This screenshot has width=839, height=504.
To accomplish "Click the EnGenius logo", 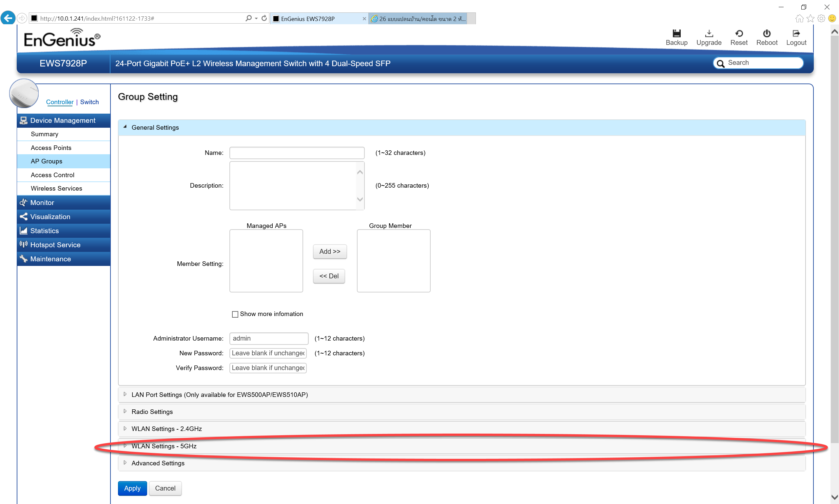I will coord(62,38).
